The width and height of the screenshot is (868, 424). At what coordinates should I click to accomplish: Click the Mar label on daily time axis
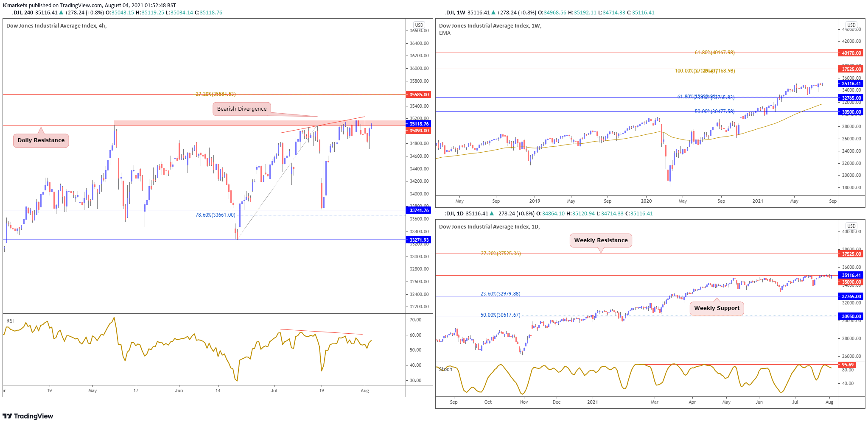coord(655,402)
